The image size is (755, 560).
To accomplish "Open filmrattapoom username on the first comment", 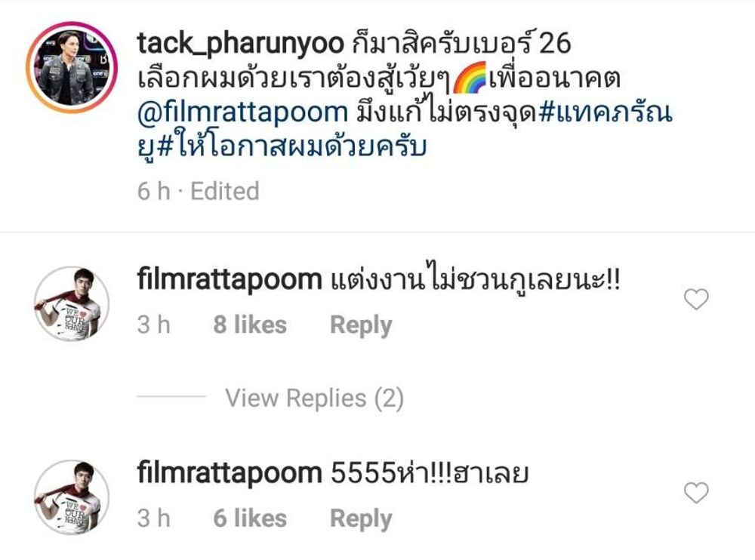I will pos(230,279).
